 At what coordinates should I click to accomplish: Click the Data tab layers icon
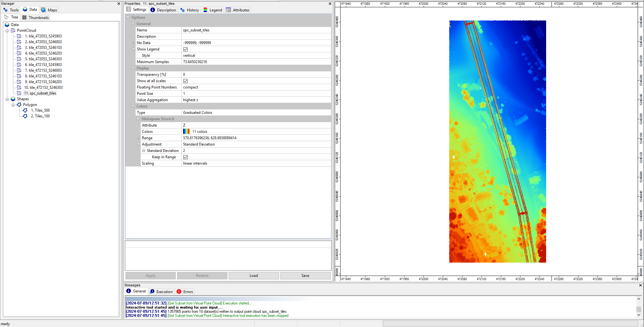coord(25,10)
